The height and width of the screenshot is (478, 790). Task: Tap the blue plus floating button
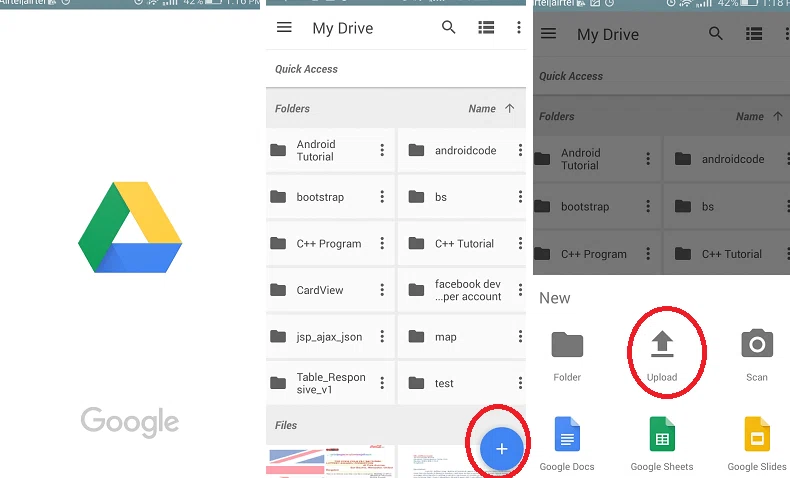[501, 448]
